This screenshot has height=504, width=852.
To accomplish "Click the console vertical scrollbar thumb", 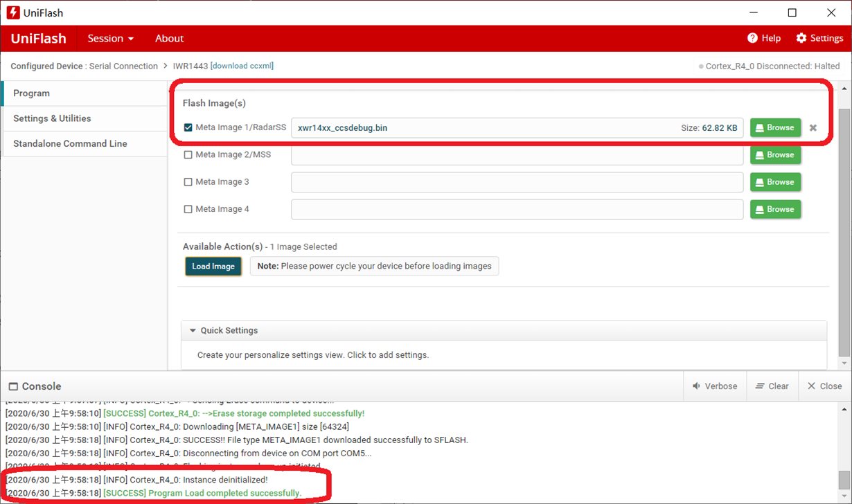I will [x=844, y=480].
